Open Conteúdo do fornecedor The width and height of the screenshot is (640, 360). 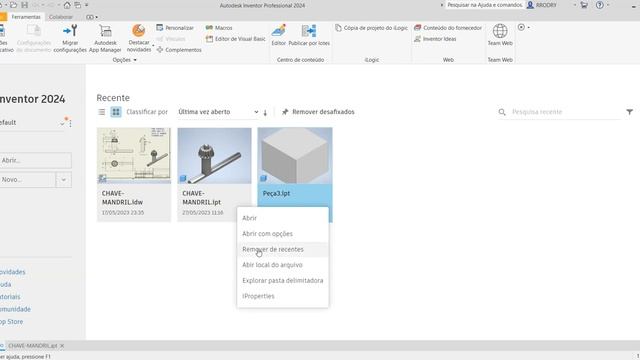click(448, 28)
